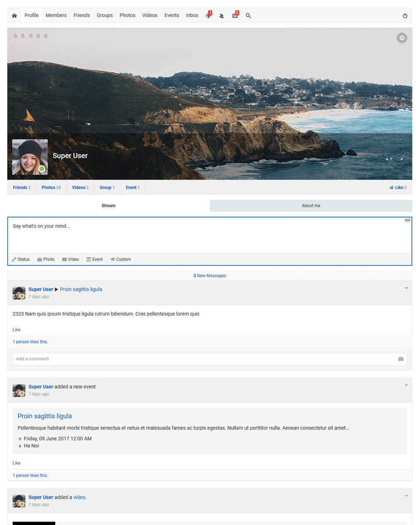Click the power logout icon

pyautogui.click(x=405, y=16)
